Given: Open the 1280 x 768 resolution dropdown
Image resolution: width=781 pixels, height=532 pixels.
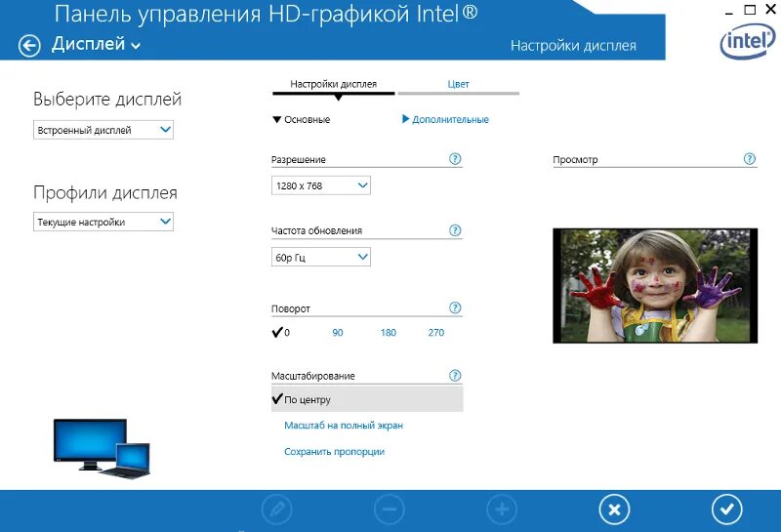Looking at the screenshot, I should point(321,185).
